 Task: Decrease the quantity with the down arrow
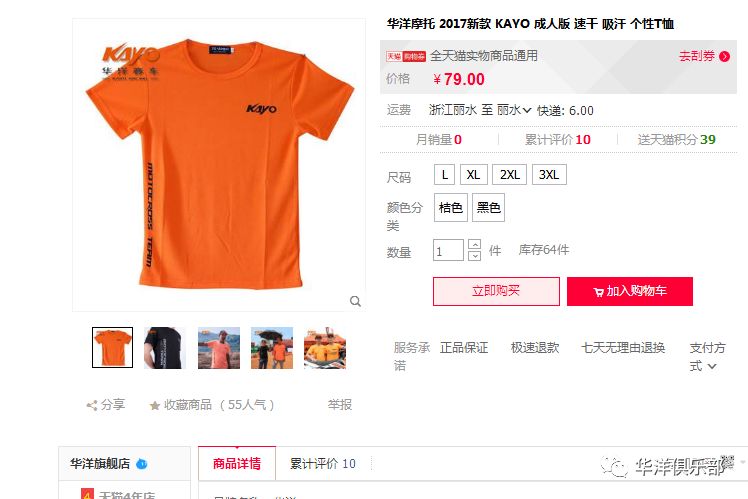474,256
